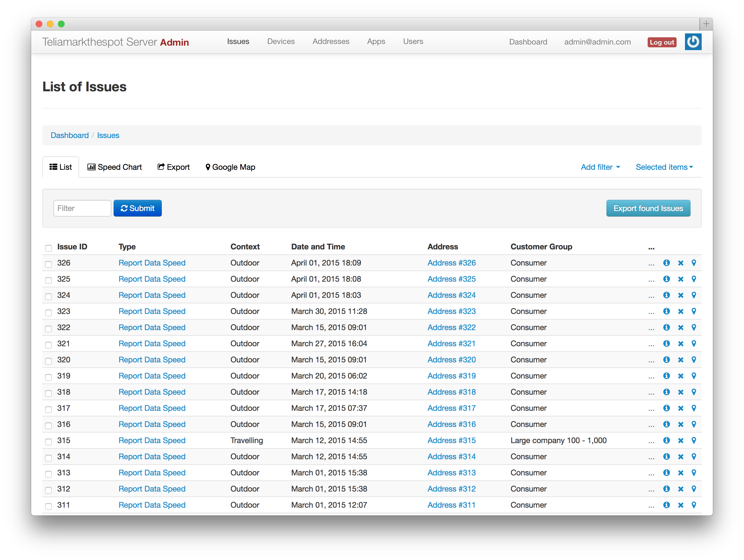Click the Log out button
The height and width of the screenshot is (560, 744).
pos(662,42)
